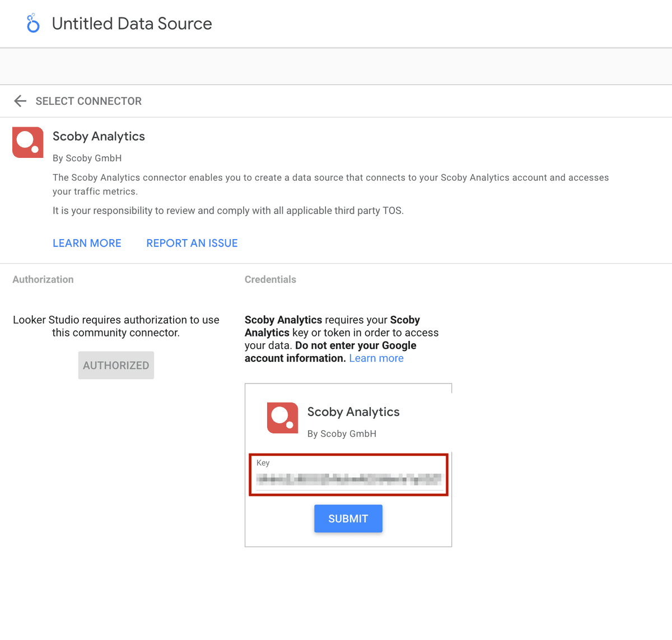
Task: Click the Scoby Analytics connector logo at top
Action: coord(28,142)
